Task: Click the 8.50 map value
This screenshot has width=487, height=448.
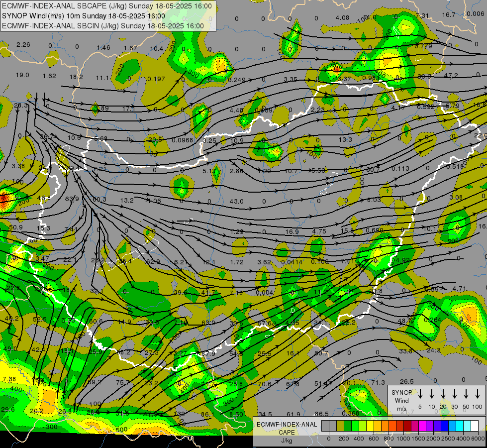Action: (236, 415)
